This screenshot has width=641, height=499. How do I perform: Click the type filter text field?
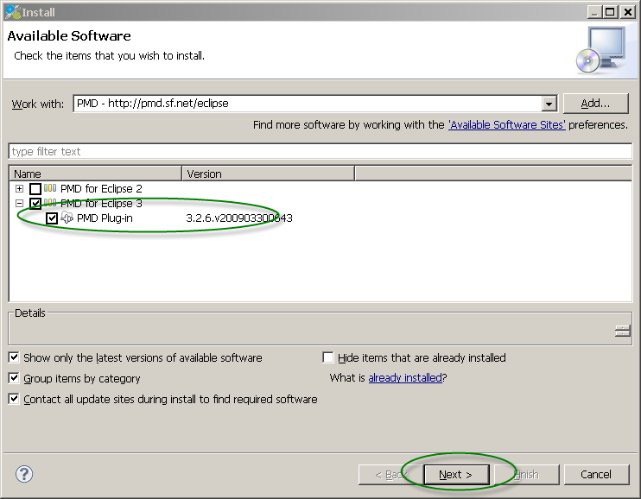pos(320,151)
